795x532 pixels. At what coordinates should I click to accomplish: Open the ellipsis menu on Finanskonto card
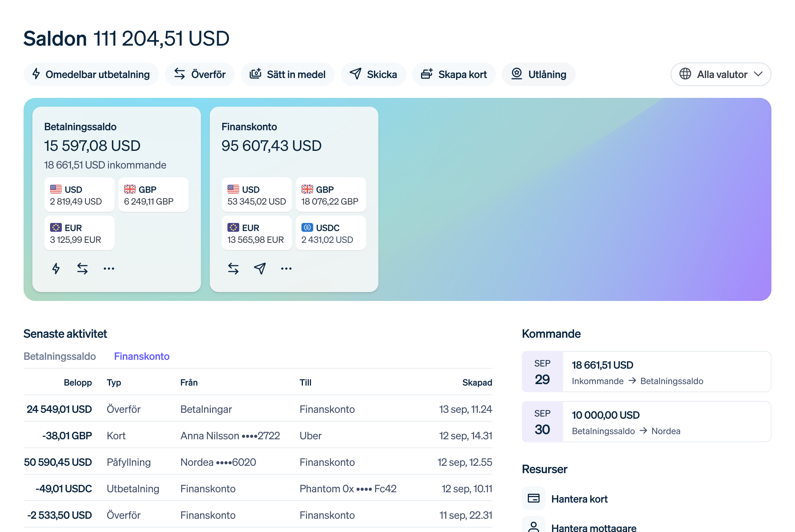click(x=286, y=268)
